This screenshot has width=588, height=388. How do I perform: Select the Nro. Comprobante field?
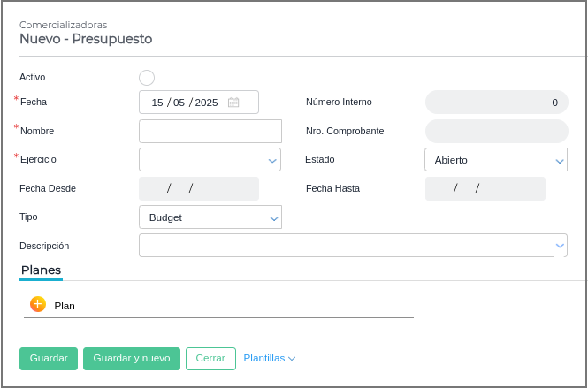[496, 131]
